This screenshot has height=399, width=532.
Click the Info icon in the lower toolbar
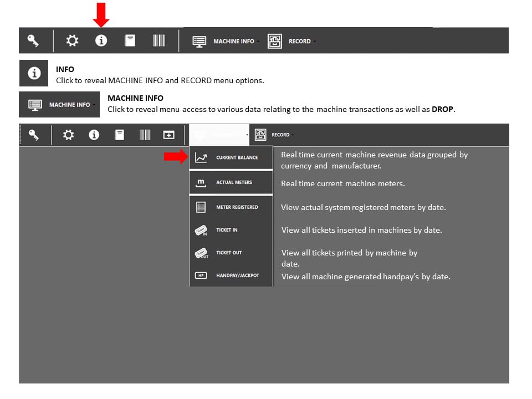[x=94, y=135]
